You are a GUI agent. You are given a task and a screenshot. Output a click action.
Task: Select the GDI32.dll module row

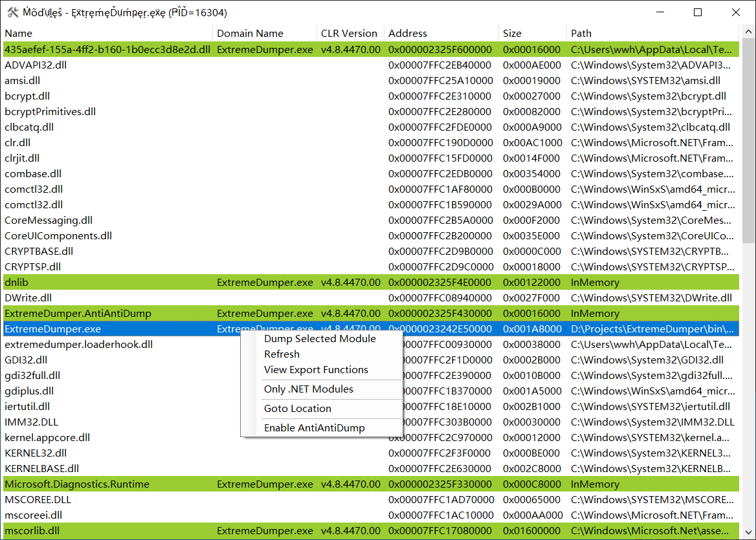pyautogui.click(x=371, y=360)
